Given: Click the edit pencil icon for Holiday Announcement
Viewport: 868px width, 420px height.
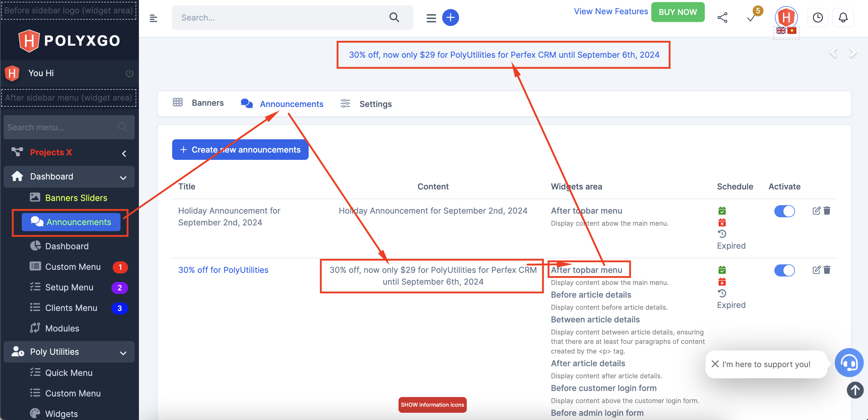Looking at the screenshot, I should click(x=816, y=211).
